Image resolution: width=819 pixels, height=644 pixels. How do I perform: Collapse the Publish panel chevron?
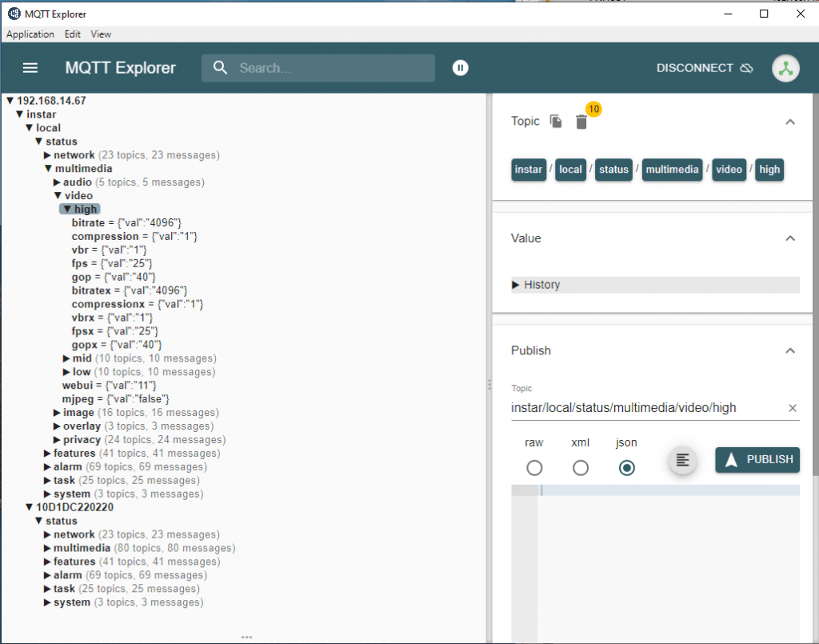click(x=790, y=350)
